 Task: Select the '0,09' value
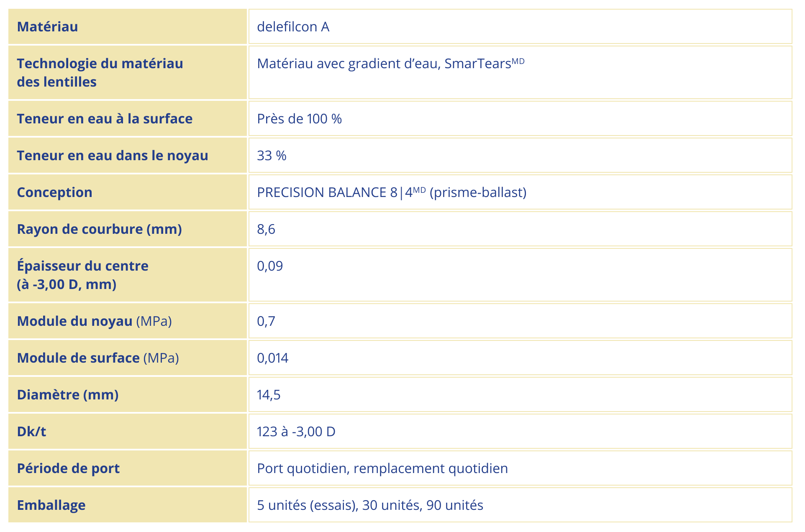[x=270, y=266]
